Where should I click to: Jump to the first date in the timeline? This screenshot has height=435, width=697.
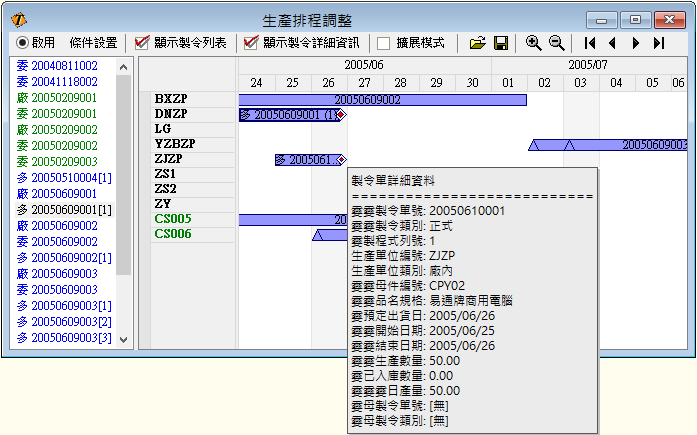coord(590,43)
